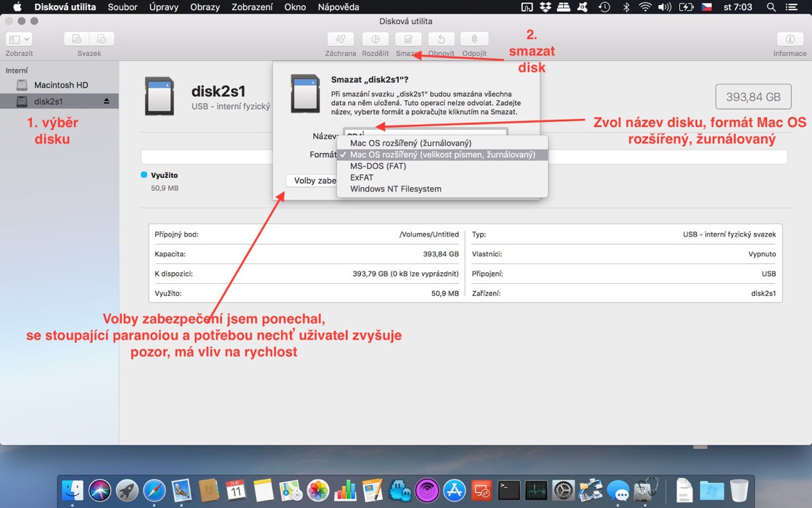Screen dimensions: 812x508
Task: Select ExFAT format option
Action: click(x=442, y=177)
